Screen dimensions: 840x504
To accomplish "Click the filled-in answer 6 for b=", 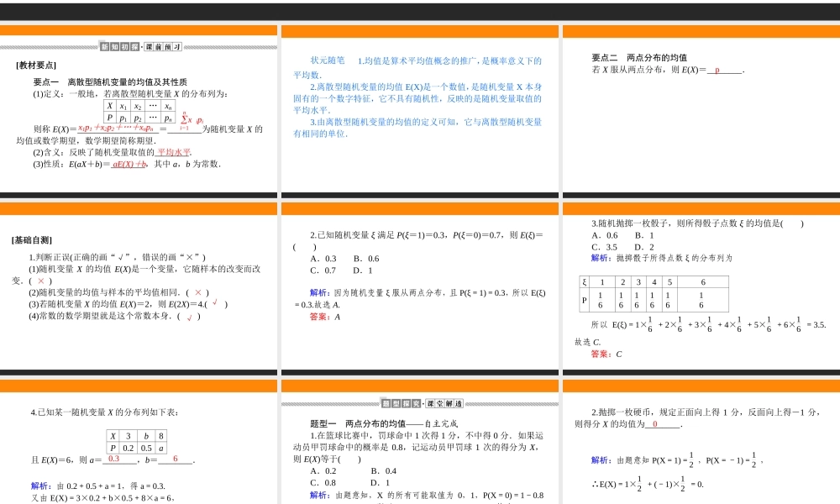I will [176, 459].
